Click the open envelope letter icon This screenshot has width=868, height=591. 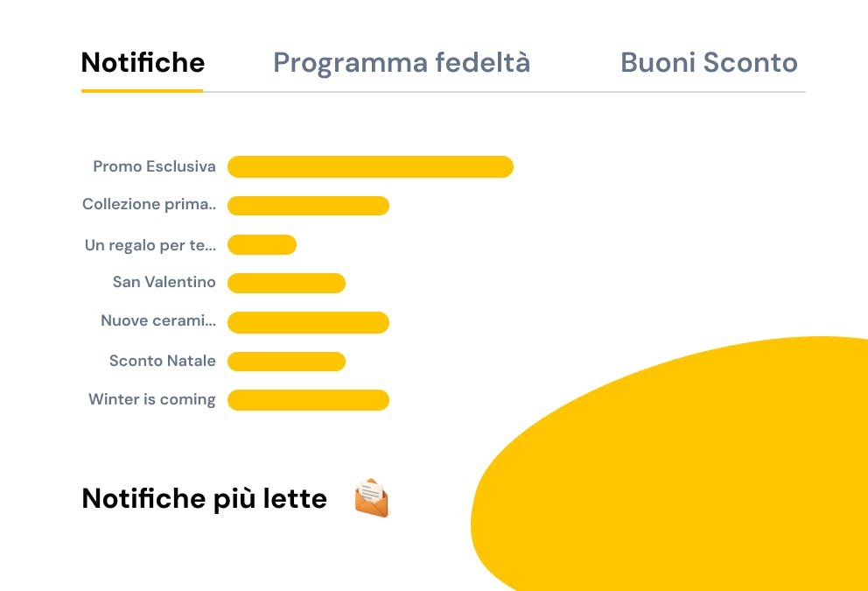372,498
